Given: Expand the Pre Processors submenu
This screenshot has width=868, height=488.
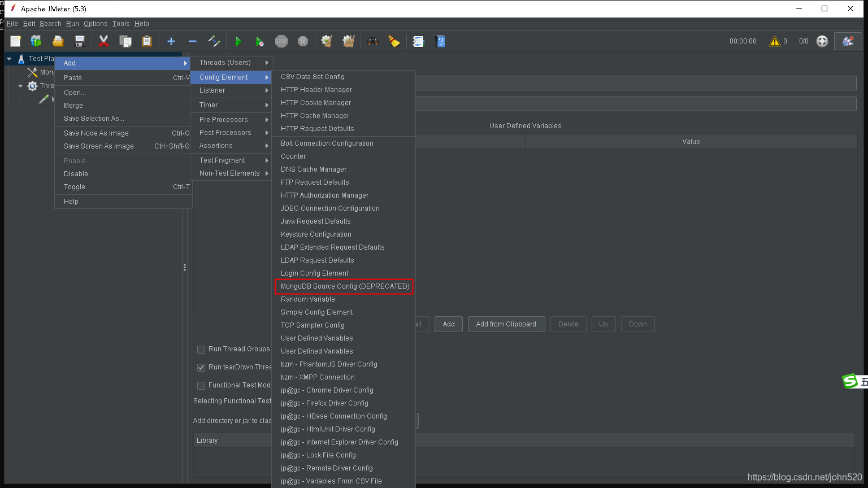Looking at the screenshot, I should pos(232,120).
